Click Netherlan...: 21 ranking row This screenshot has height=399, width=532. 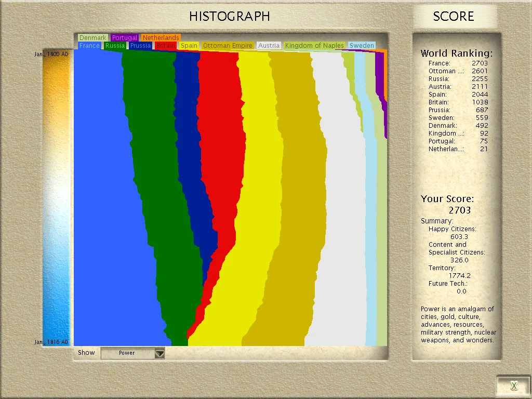[458, 149]
